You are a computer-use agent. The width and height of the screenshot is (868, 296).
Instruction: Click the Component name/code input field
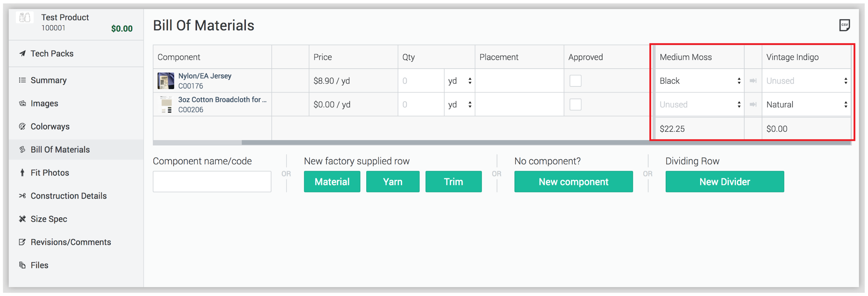coord(212,182)
